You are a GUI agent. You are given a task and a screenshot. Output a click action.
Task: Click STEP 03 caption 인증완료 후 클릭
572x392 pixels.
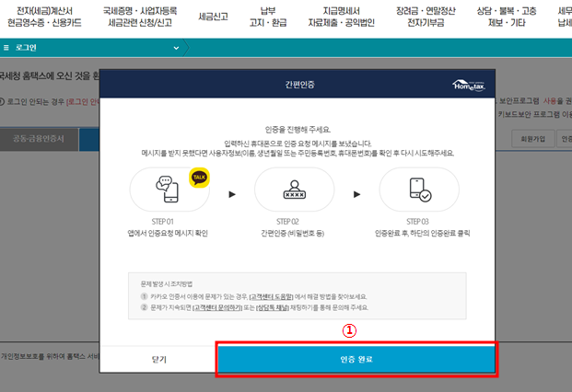pos(423,233)
